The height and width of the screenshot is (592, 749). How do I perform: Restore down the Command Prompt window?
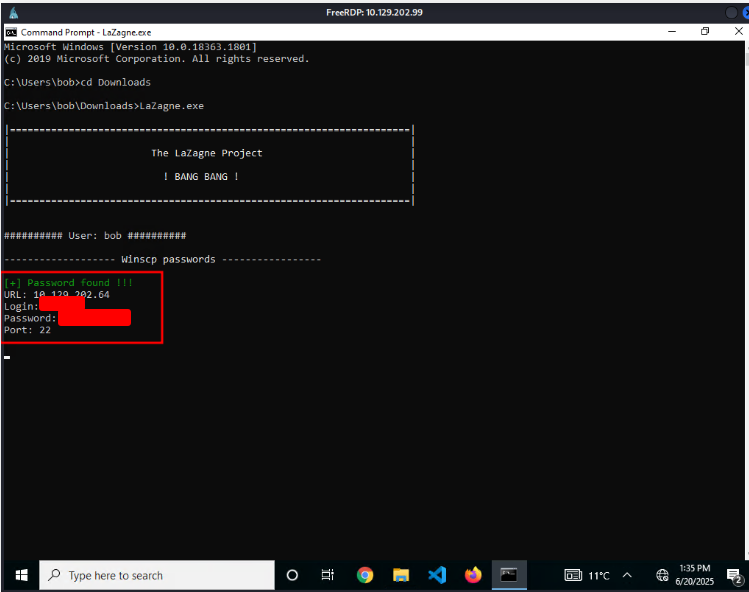pos(705,32)
